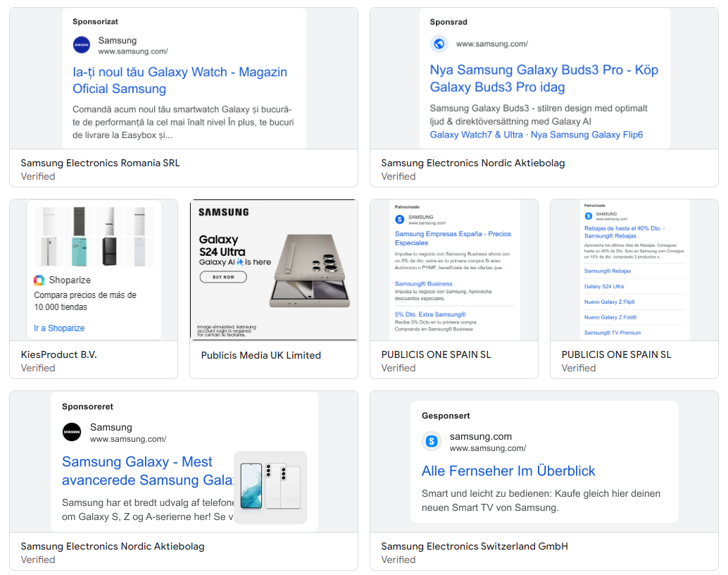Viewport: 728px width, 575px height.
Task: Open 'Alle Fernseher Im Überblick' headline link
Action: (508, 471)
